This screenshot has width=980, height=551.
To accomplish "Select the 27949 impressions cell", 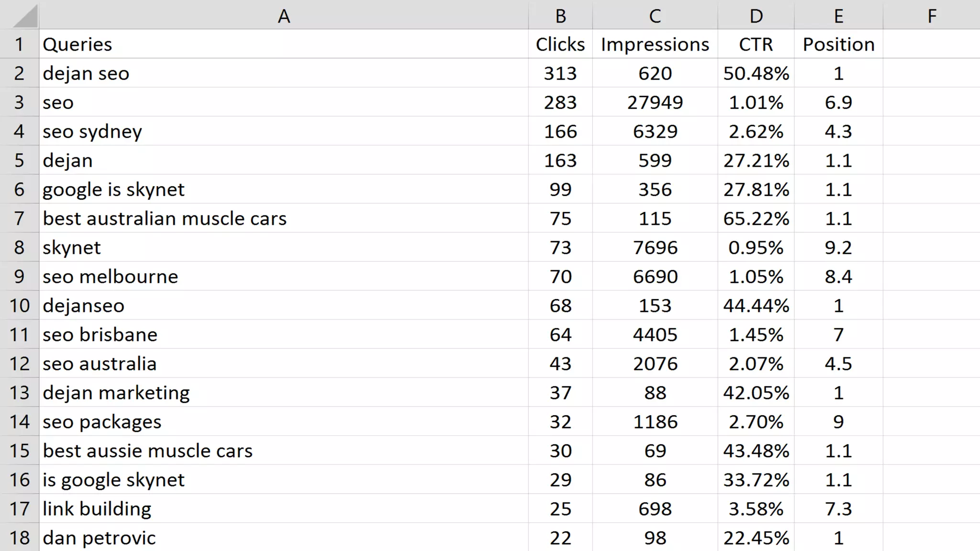I will (x=655, y=102).
